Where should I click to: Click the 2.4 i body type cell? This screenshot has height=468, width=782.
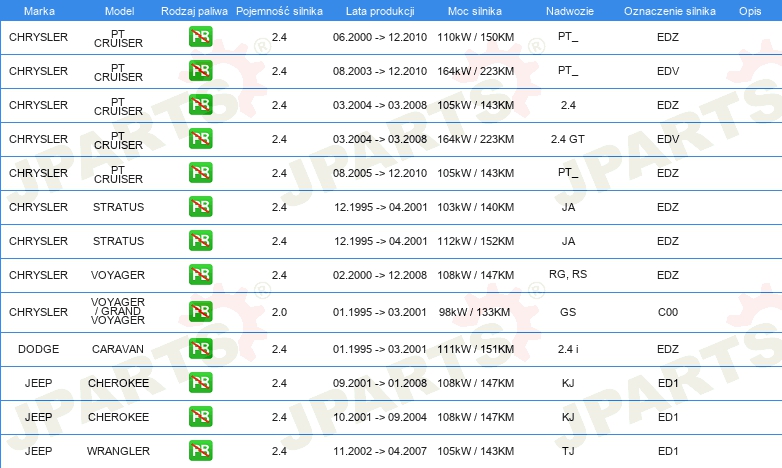568,349
